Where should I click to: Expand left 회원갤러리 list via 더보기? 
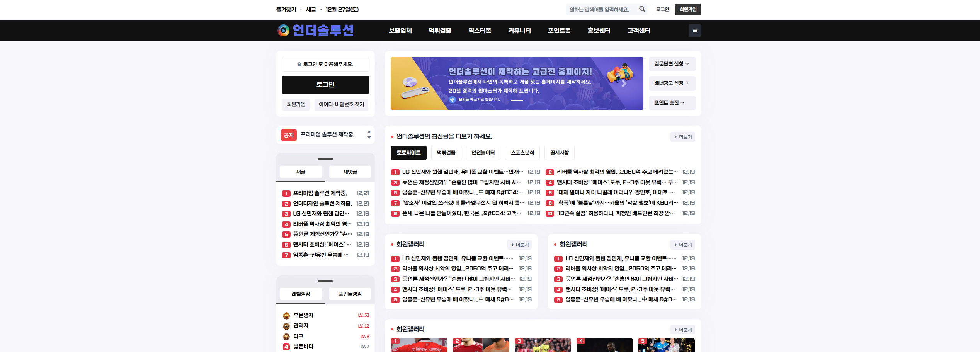tap(519, 245)
